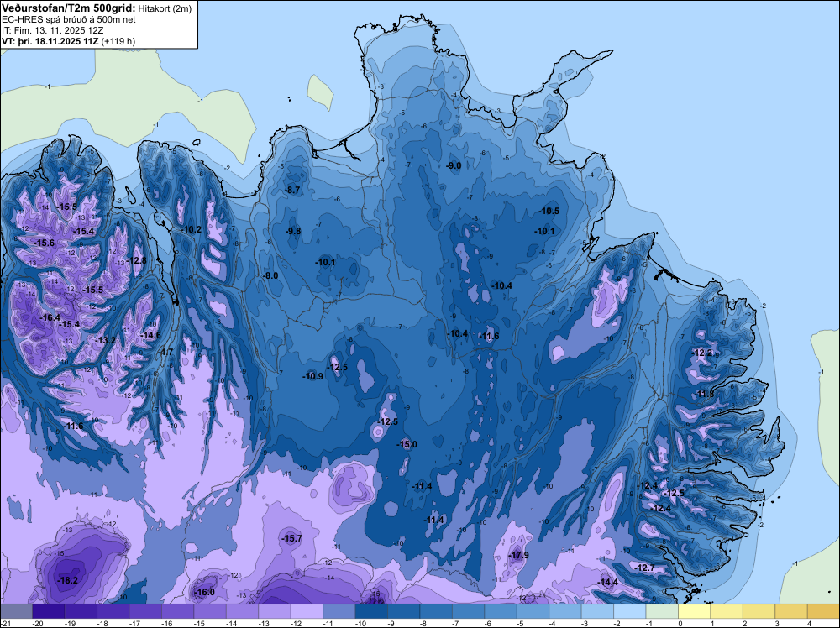Click the temperature value -12.7 on map

(x=644, y=568)
